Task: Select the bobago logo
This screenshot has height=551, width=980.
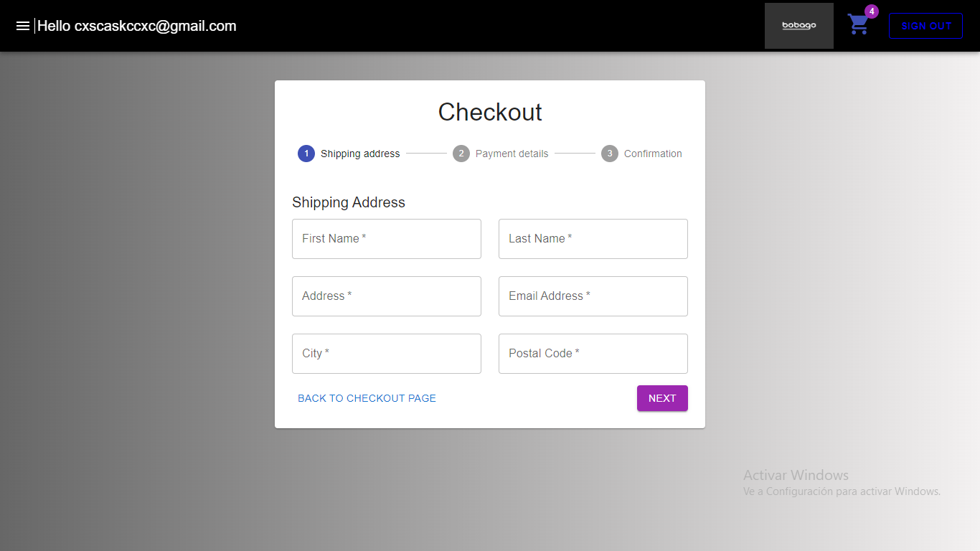Action: (x=798, y=25)
